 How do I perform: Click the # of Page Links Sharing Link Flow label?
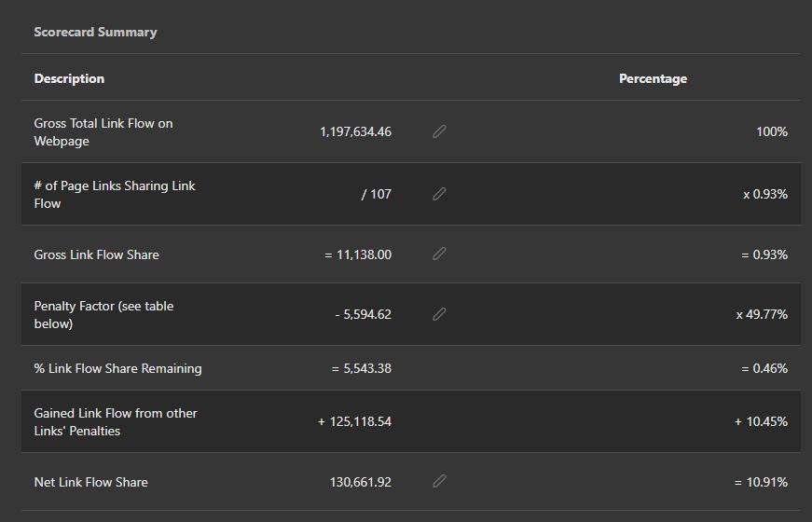click(115, 194)
